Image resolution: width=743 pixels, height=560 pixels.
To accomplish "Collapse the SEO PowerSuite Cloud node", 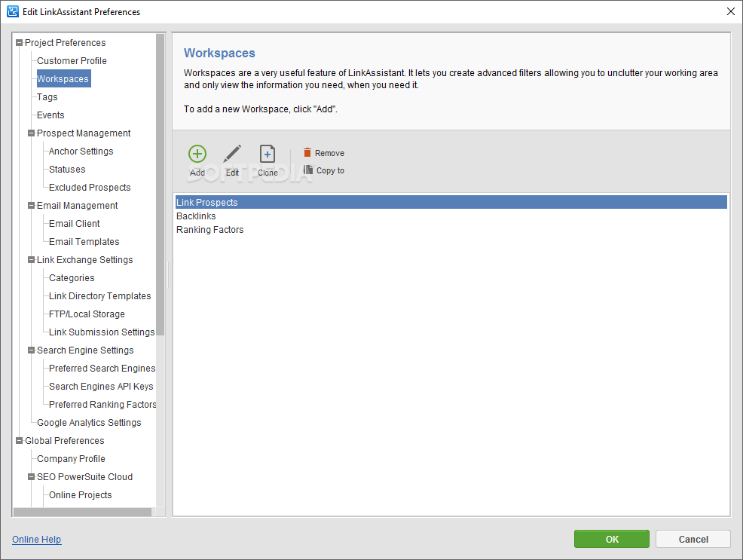I will pos(32,476).
